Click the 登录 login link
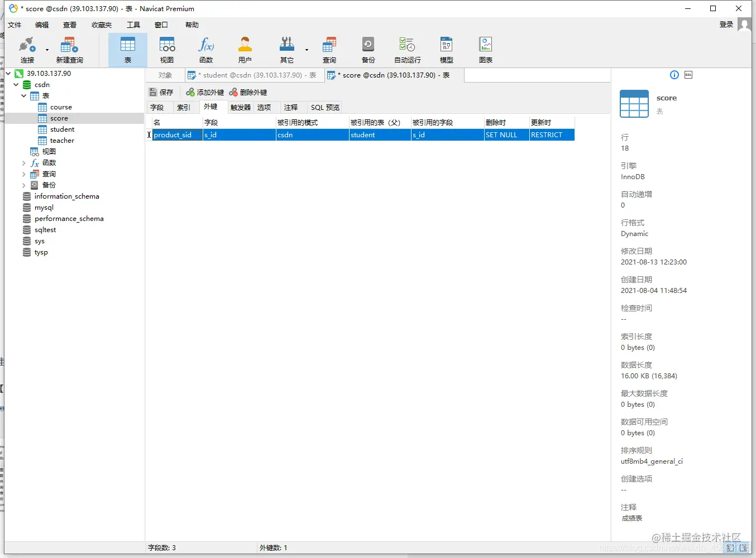The width and height of the screenshot is (756, 558). (726, 24)
